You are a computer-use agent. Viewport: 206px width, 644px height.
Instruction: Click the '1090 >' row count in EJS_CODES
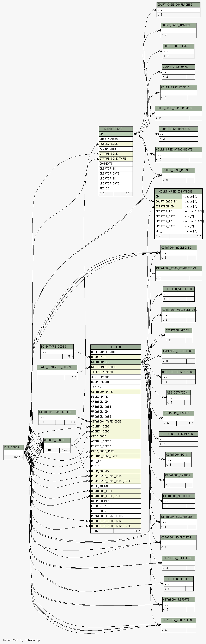18,457
